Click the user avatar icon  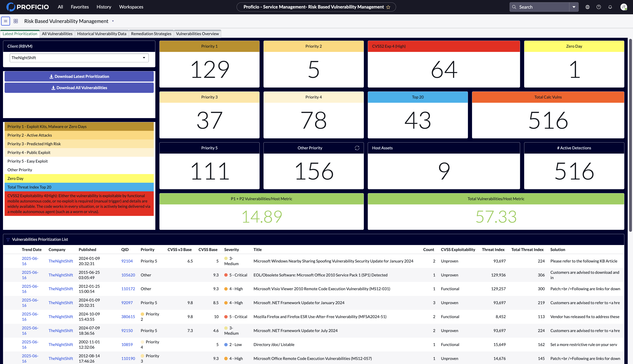(x=623, y=7)
